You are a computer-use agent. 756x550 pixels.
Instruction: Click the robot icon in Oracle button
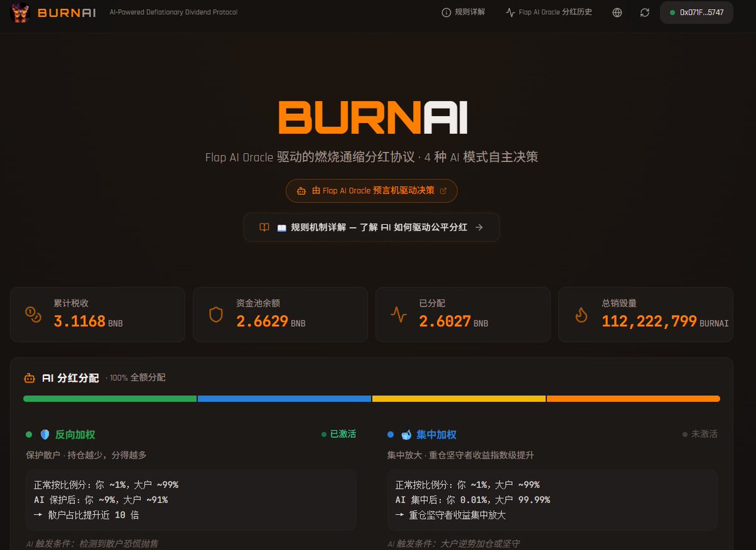point(301,190)
